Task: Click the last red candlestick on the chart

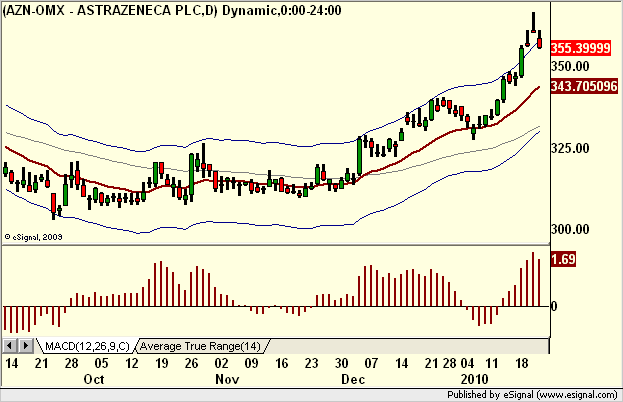Action: pos(540,43)
